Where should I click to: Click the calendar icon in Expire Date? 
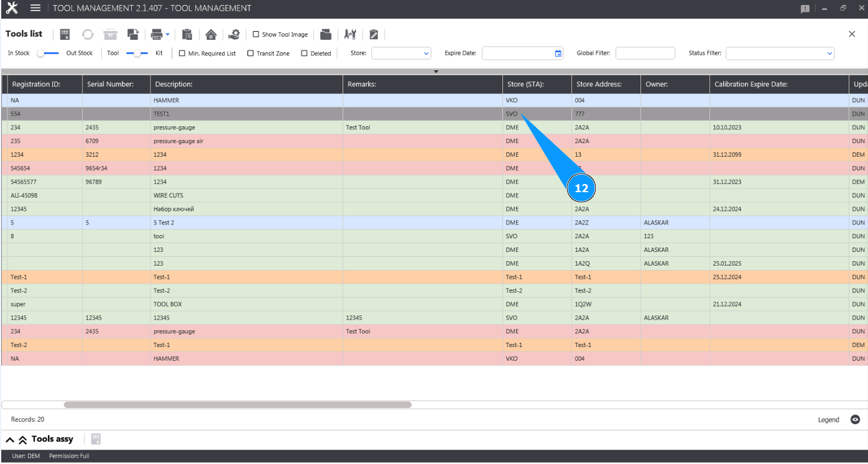click(558, 53)
